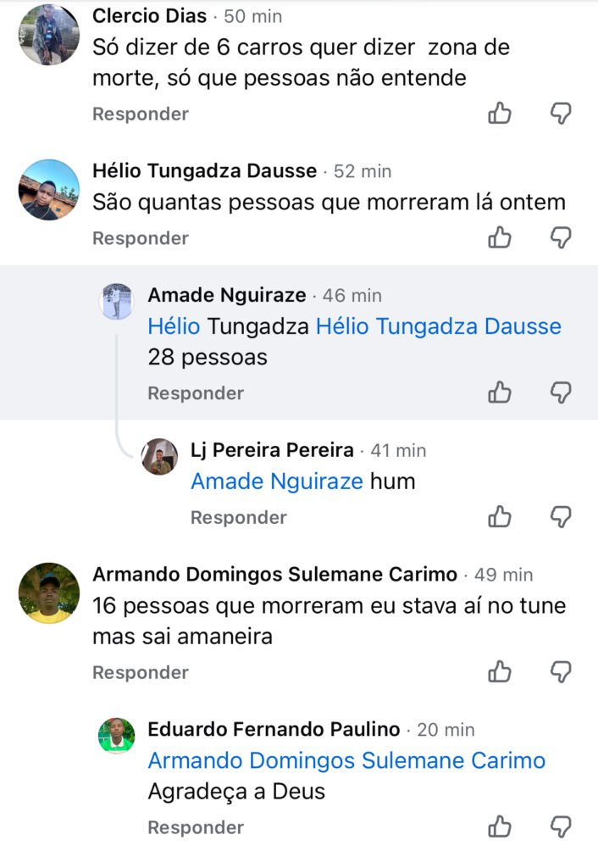Dislike Hélio Tungadza Dausse's comment
This screenshot has width=598, height=868.
(561, 238)
